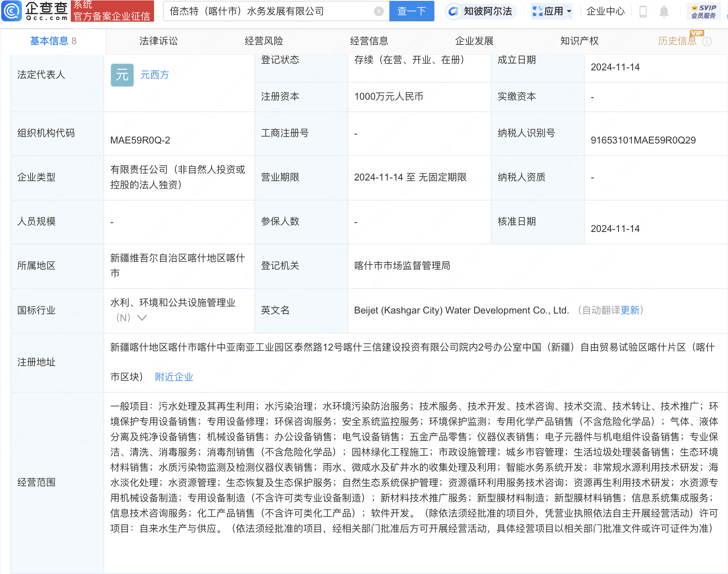Open 企业中心 from the top bar
The image size is (728, 574).
pyautogui.click(x=605, y=12)
